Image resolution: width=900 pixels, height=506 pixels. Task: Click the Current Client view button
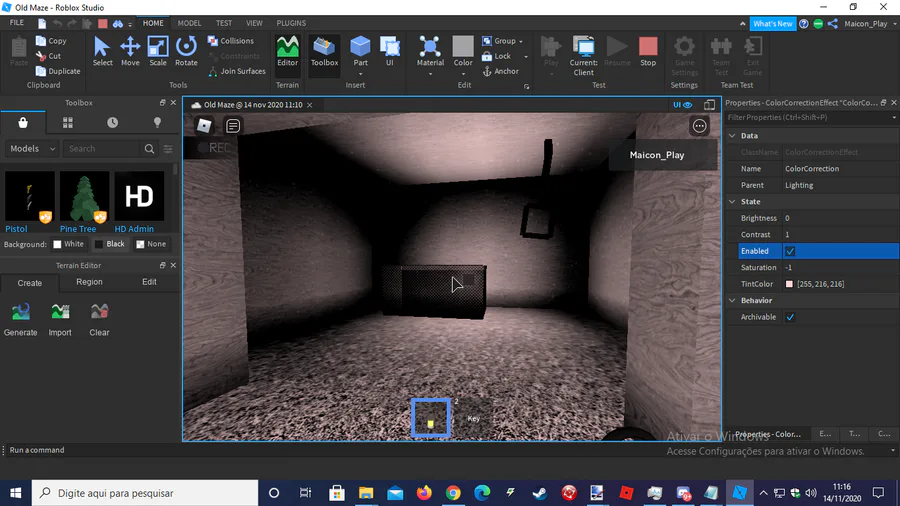pos(583,55)
